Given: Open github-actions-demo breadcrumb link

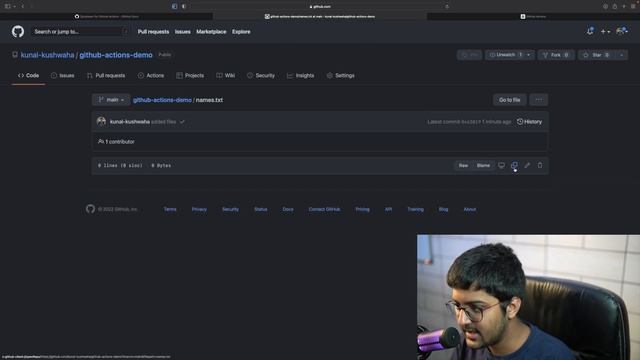Looking at the screenshot, I should 162,100.
